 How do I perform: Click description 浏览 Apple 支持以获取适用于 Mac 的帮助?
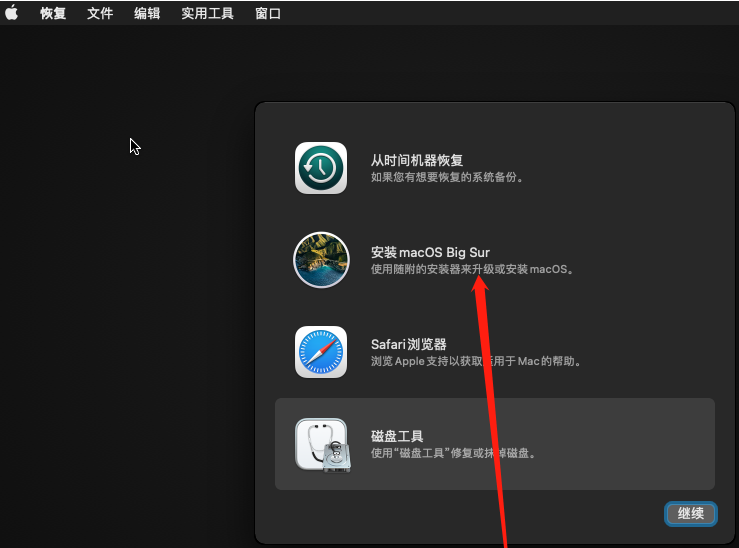[476, 361]
